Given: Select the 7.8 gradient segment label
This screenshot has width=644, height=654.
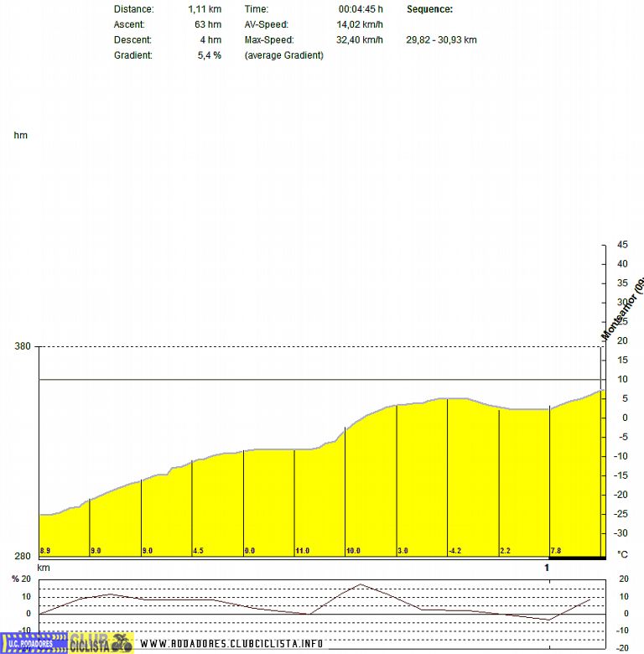Looking at the screenshot, I should pos(557,551).
